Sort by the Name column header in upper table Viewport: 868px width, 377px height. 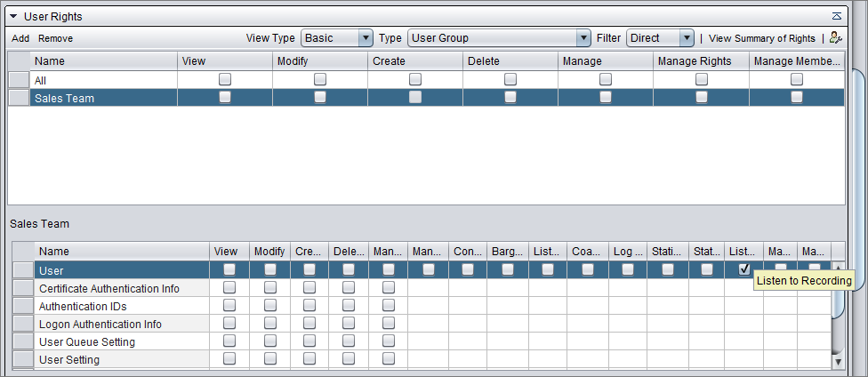(x=102, y=61)
